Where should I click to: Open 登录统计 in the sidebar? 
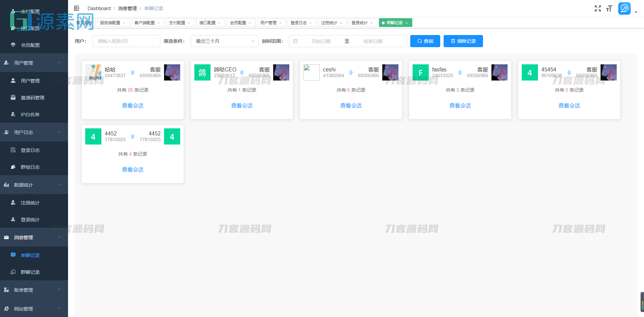pyautogui.click(x=30, y=219)
